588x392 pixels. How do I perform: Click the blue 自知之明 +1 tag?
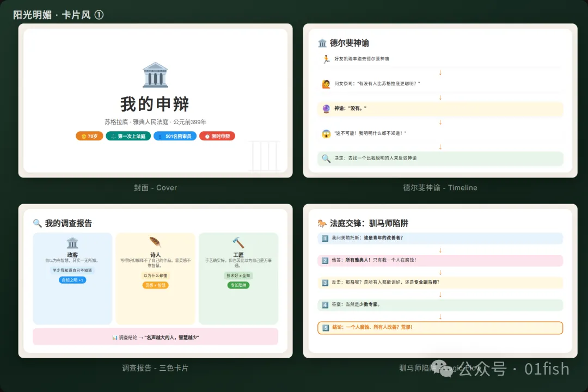coord(72,280)
